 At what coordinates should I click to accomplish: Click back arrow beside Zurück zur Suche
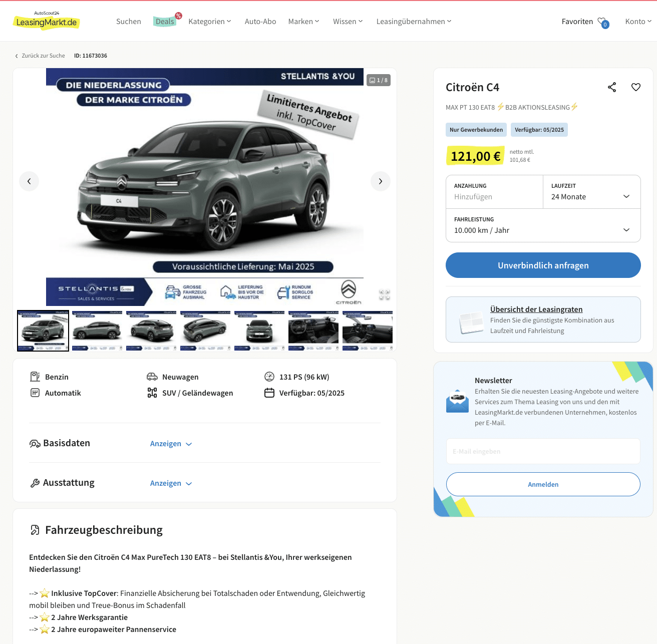[17, 56]
